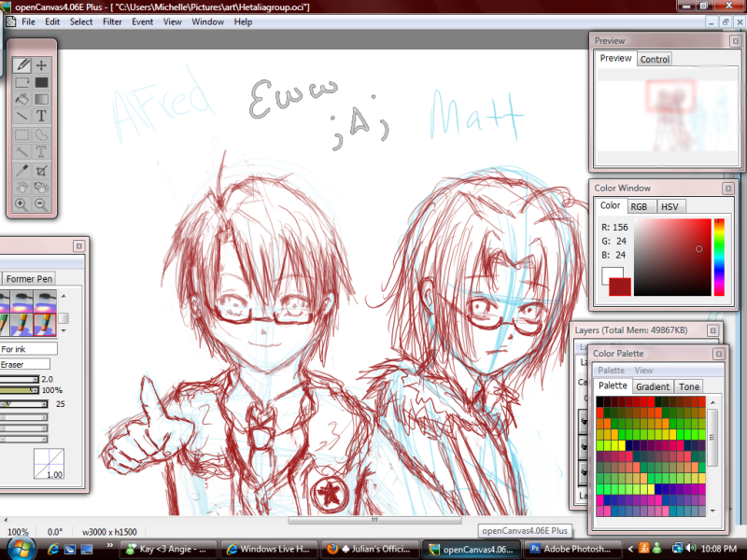Open the Help menu
The width and height of the screenshot is (747, 560).
coord(243,21)
